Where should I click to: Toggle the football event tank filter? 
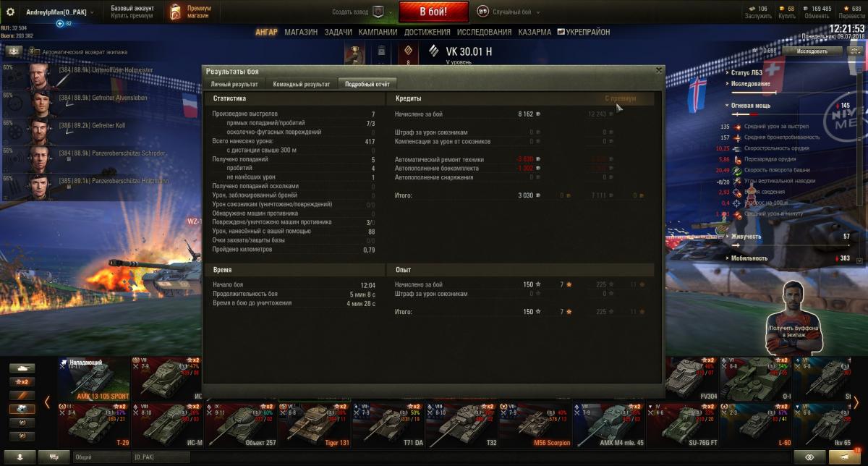pyautogui.click(x=22, y=409)
